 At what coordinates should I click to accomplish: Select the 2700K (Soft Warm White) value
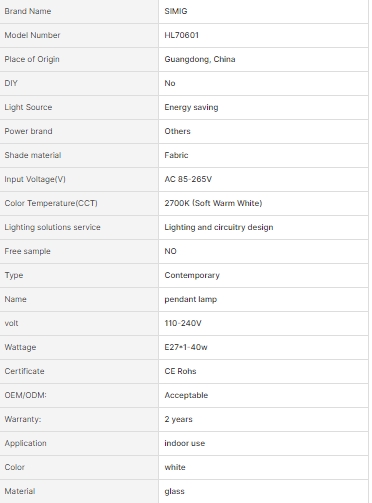pos(213,203)
